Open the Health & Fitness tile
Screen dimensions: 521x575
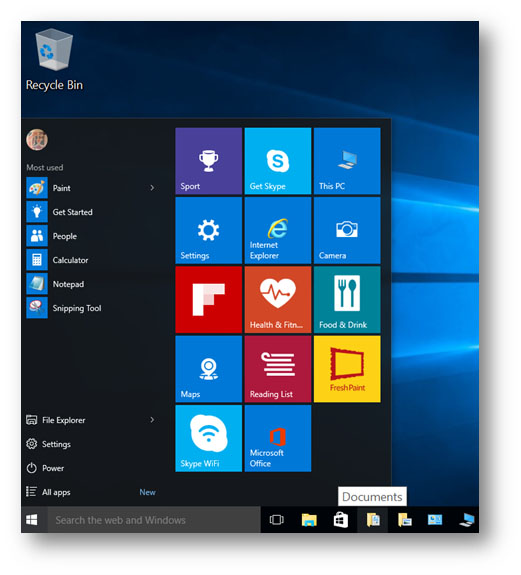278,300
